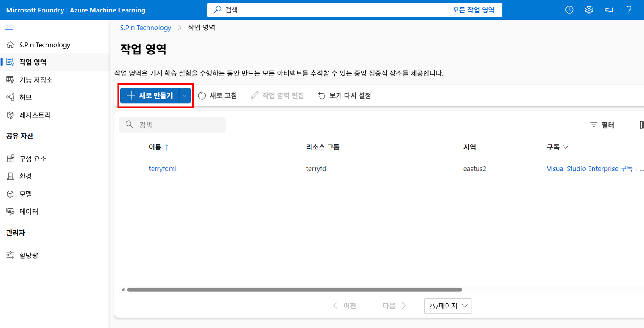The height and width of the screenshot is (328, 644).
Task: Sort by 이름 column header
Action: (x=159, y=147)
